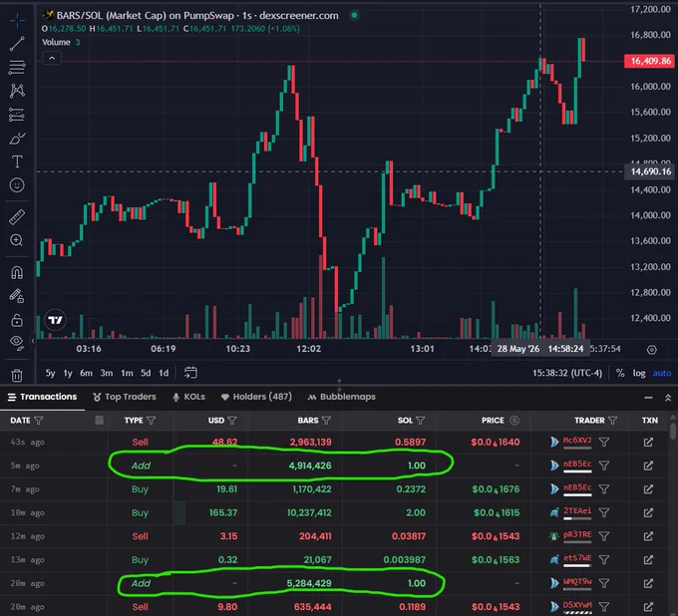Filter transactions by DATE
This screenshot has width=678, height=616.
[38, 421]
